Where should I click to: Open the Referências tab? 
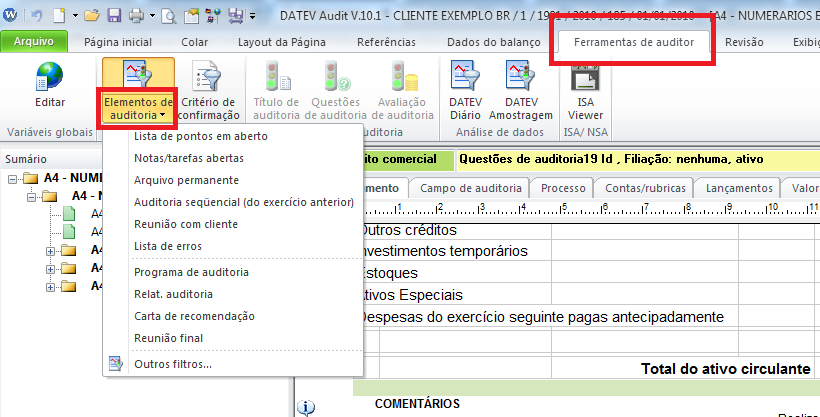coord(386,42)
